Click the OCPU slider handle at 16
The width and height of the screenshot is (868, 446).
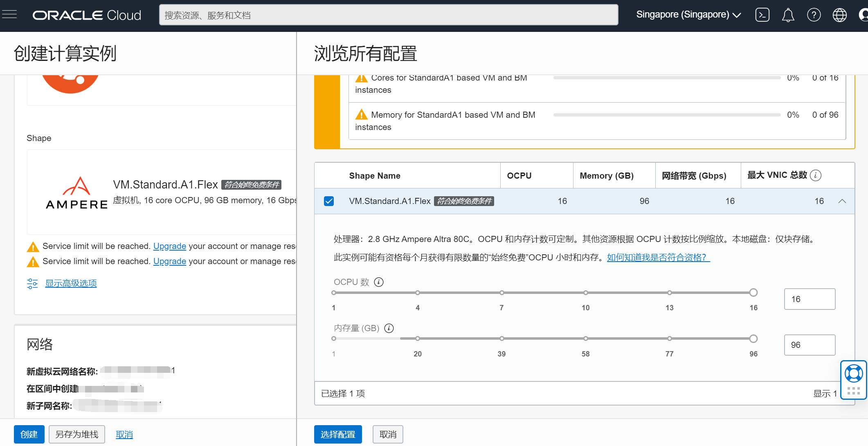tap(753, 293)
